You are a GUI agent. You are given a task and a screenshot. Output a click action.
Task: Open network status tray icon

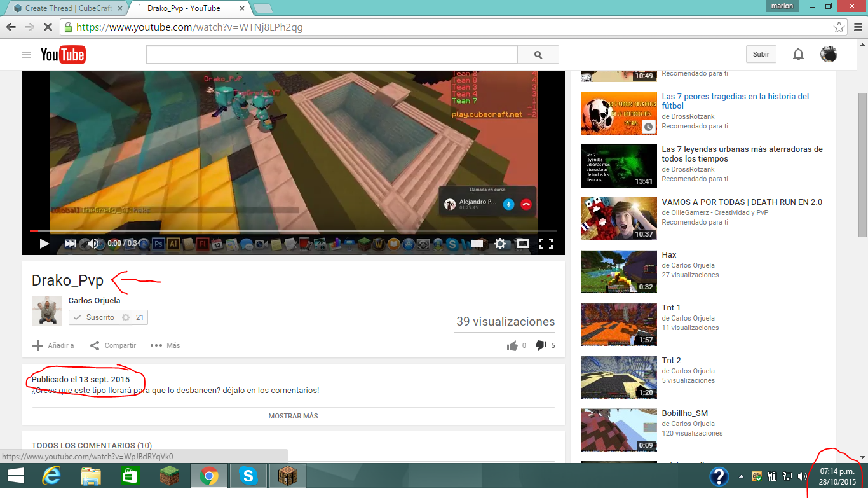(787, 476)
